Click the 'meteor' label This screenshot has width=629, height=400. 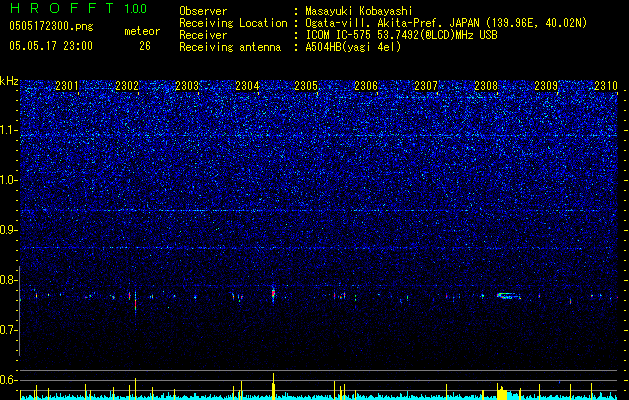pos(142,31)
